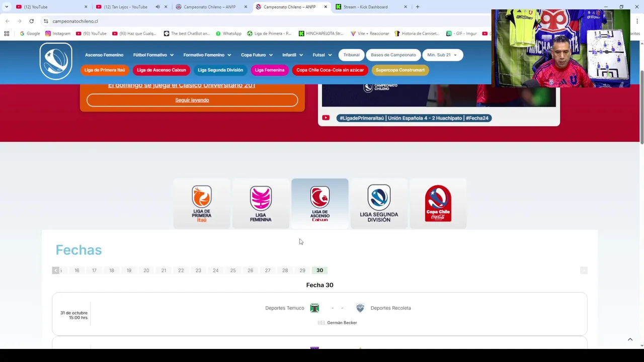Expand the Copa Futuro menu
Image resolution: width=644 pixels, height=362 pixels.
point(257,55)
